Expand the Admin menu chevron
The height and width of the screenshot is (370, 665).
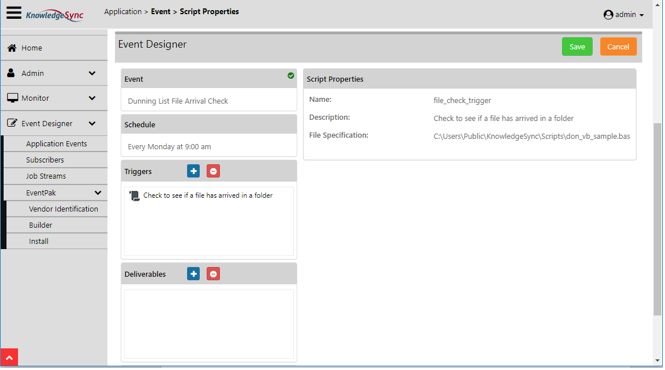click(x=92, y=73)
